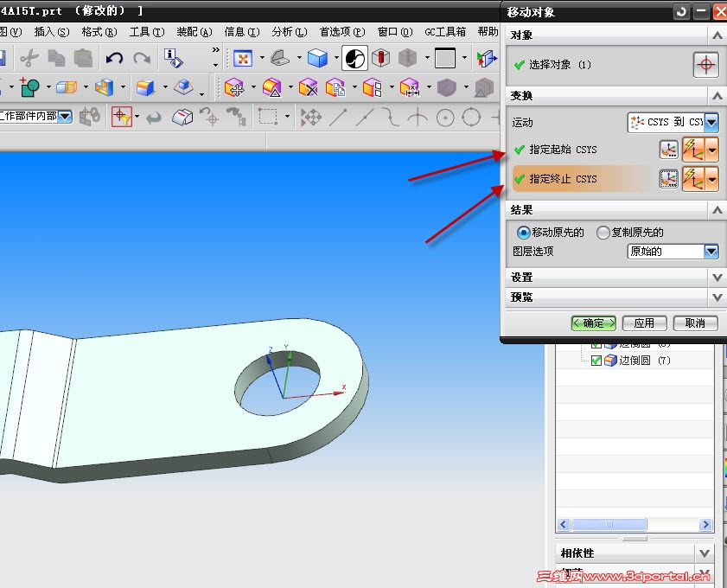Viewport: 727px width, 588px height.
Task: Click the Cut scissors icon
Action: (x=29, y=58)
